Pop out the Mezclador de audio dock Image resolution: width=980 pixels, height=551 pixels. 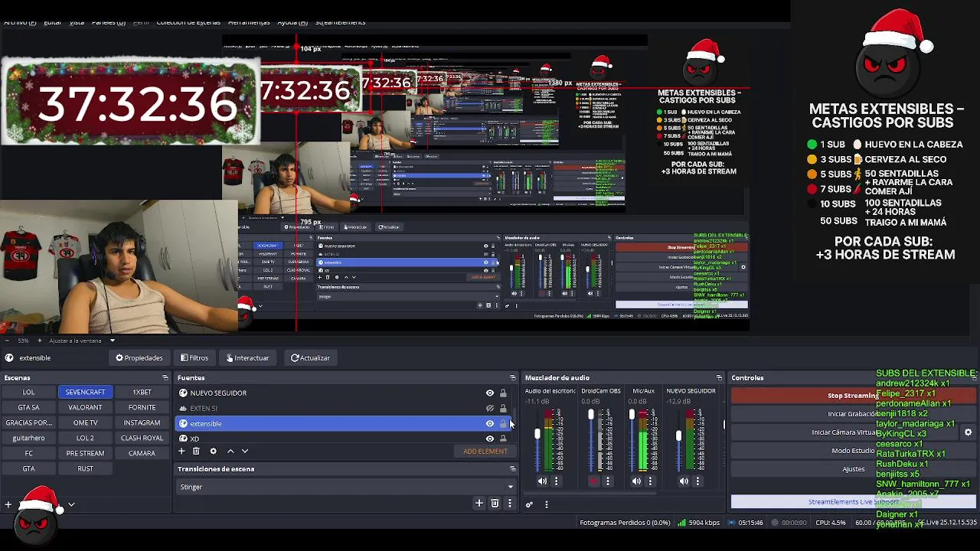tap(719, 377)
